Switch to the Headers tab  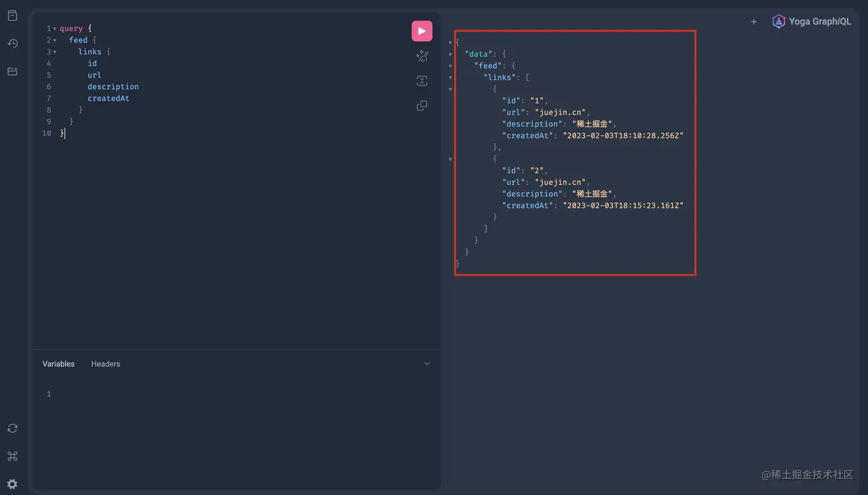[x=106, y=364]
